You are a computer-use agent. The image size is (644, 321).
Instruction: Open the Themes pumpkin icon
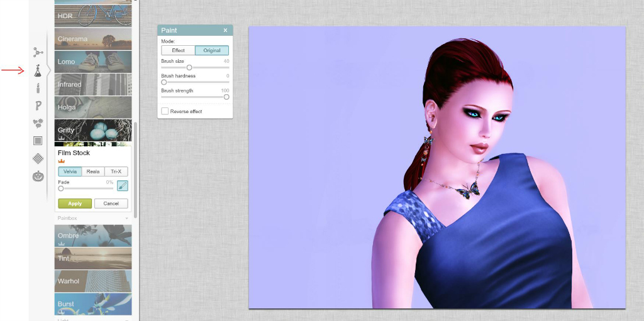38,176
